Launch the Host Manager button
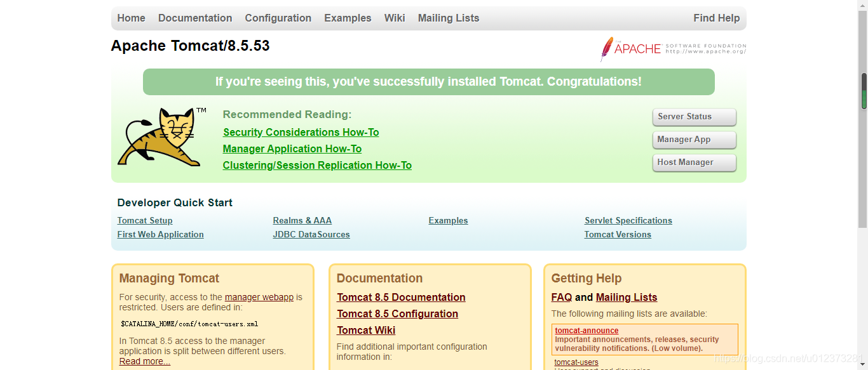The width and height of the screenshot is (868, 370). [x=694, y=162]
